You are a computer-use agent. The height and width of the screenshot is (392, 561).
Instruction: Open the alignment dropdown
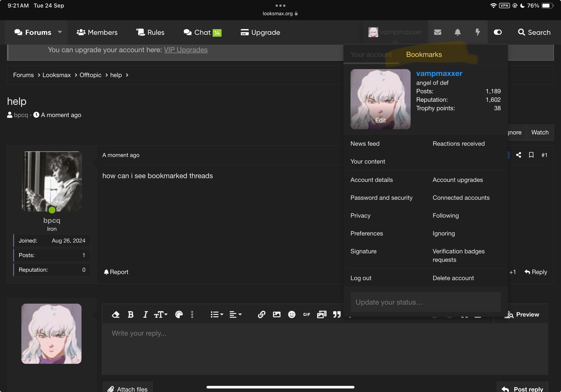(236, 314)
